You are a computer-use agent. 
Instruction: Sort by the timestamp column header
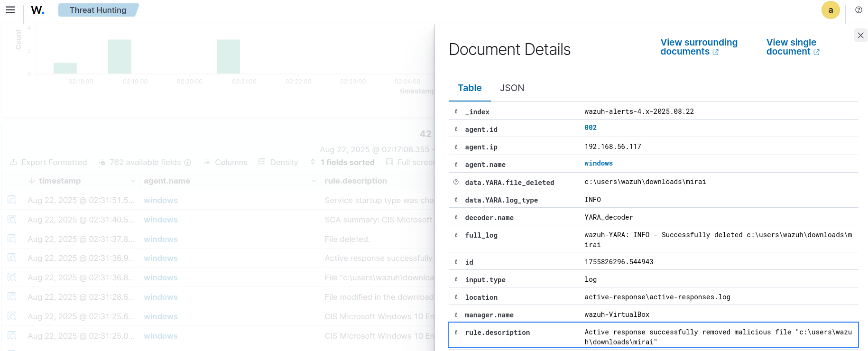[x=60, y=181]
